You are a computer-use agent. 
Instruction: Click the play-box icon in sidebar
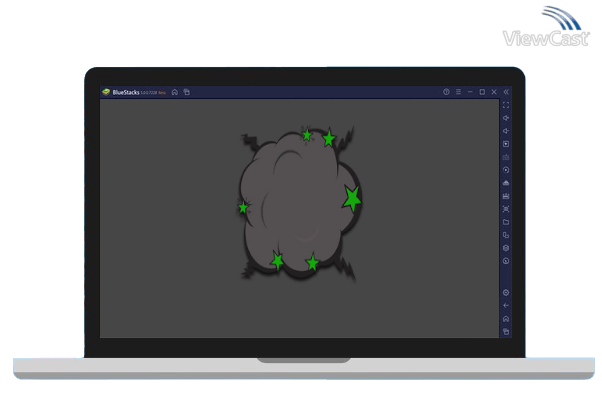(506, 144)
